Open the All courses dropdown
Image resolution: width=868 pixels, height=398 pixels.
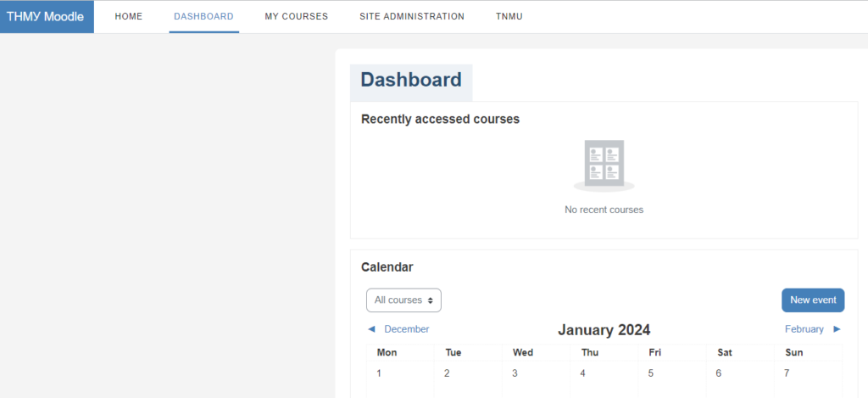coord(403,300)
